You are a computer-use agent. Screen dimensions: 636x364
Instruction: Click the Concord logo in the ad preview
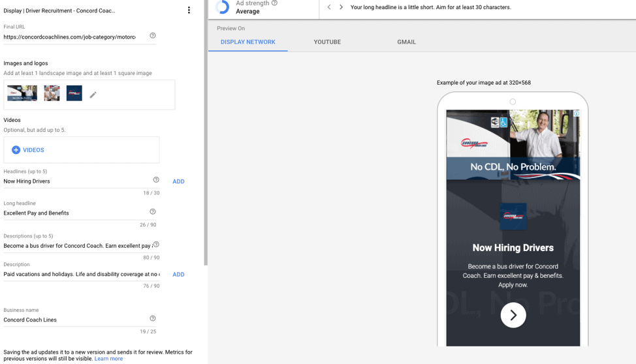point(513,217)
